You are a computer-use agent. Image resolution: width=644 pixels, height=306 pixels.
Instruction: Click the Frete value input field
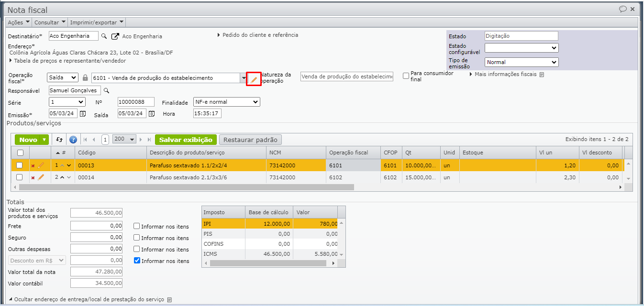click(x=96, y=226)
